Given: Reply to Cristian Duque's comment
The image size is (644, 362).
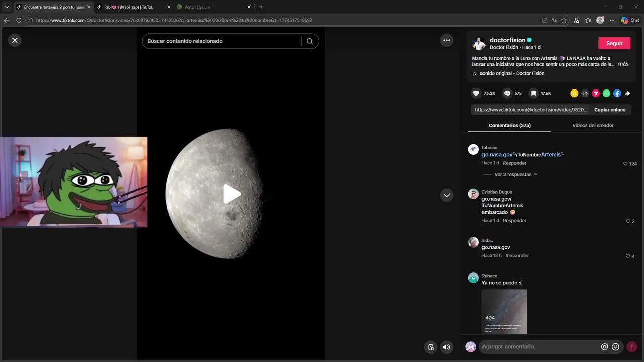Looking at the screenshot, I should [514, 221].
